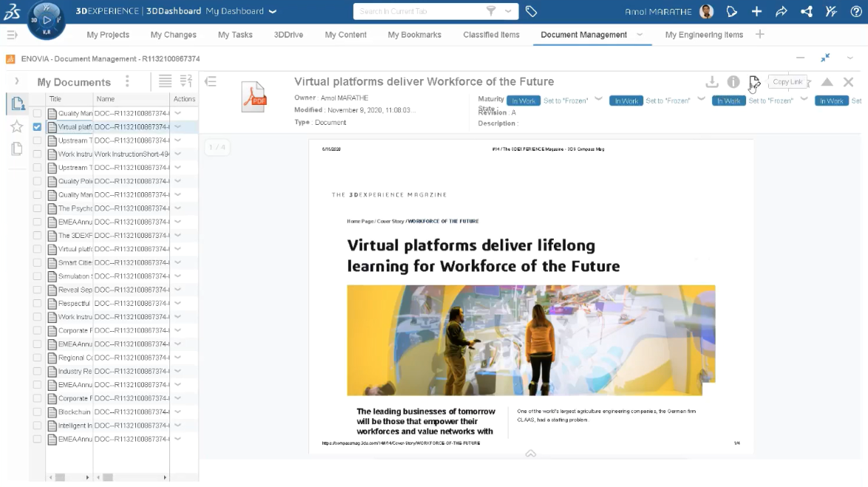Open the My Engineering Items tab
This screenshot has height=487, width=868.
(704, 35)
